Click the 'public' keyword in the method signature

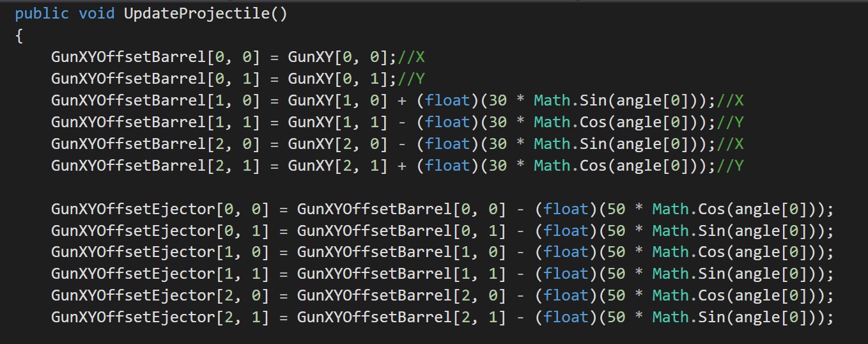click(x=42, y=14)
